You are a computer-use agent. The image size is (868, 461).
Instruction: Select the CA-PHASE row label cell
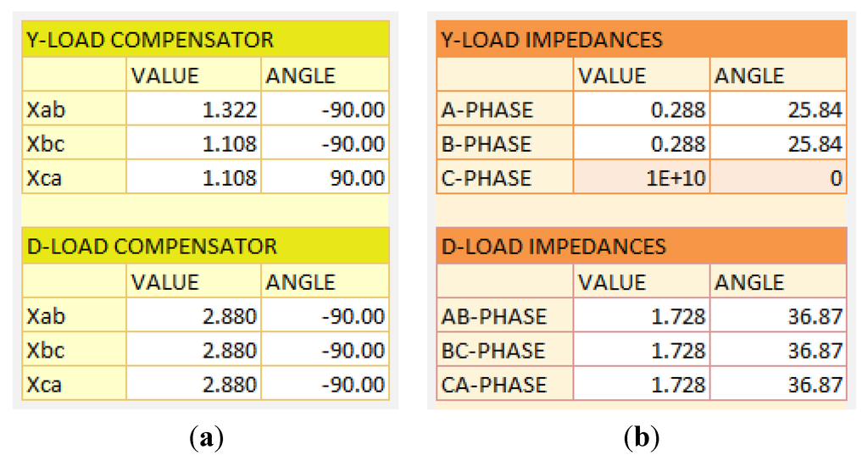504,385
